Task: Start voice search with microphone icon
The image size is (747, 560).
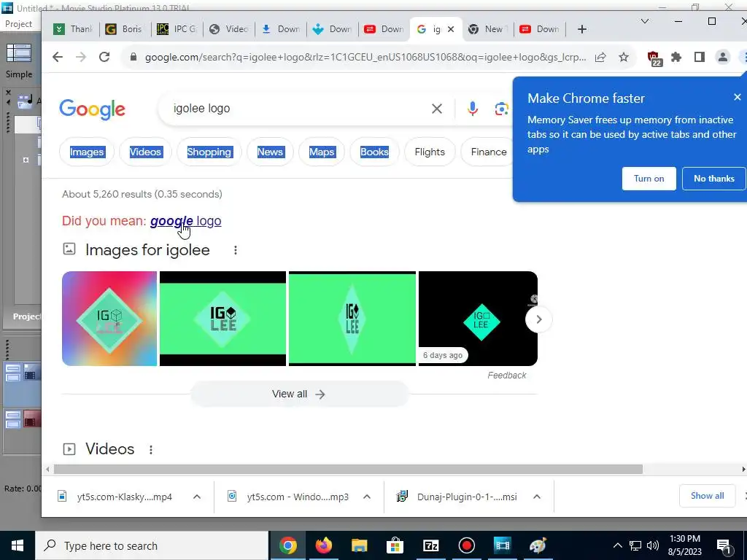Action: click(x=473, y=109)
